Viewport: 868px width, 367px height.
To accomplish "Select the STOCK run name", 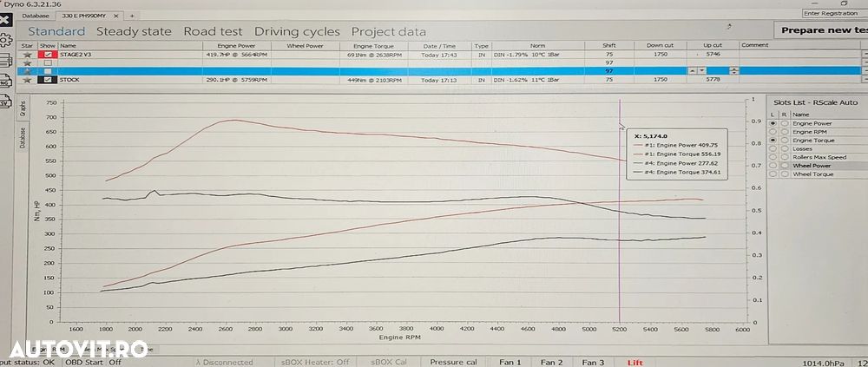I will tap(69, 80).
